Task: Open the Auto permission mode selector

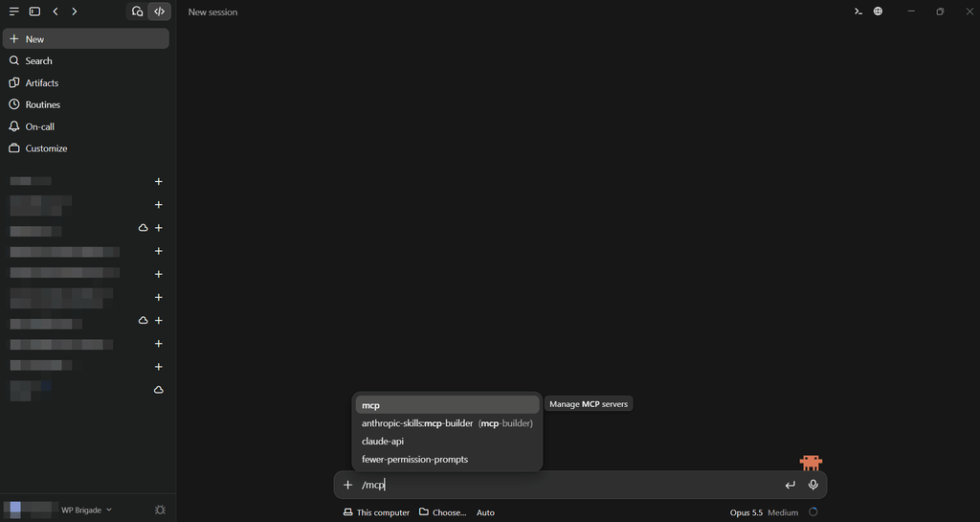Action: (x=485, y=512)
